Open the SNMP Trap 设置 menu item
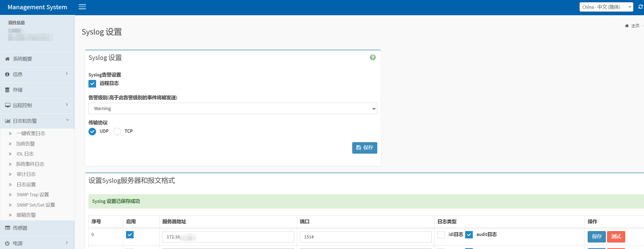This screenshot has width=644, height=249. click(x=32, y=194)
